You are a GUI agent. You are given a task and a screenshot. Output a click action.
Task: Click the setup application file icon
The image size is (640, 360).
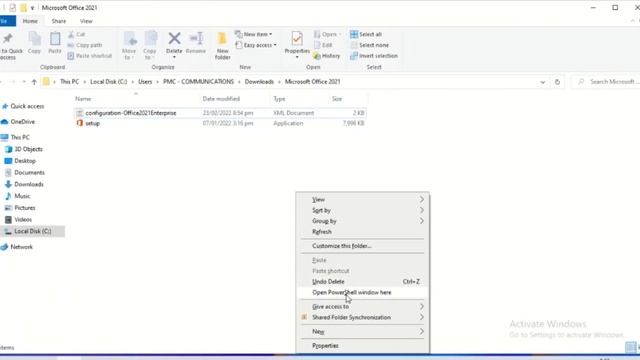(x=80, y=123)
